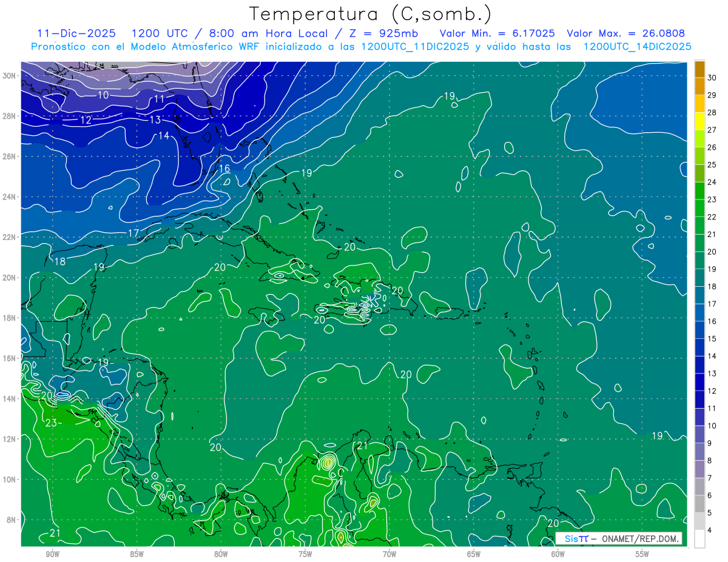The image size is (728, 562).
Task: Click the colorbar scale label '27'
Action: (712, 129)
